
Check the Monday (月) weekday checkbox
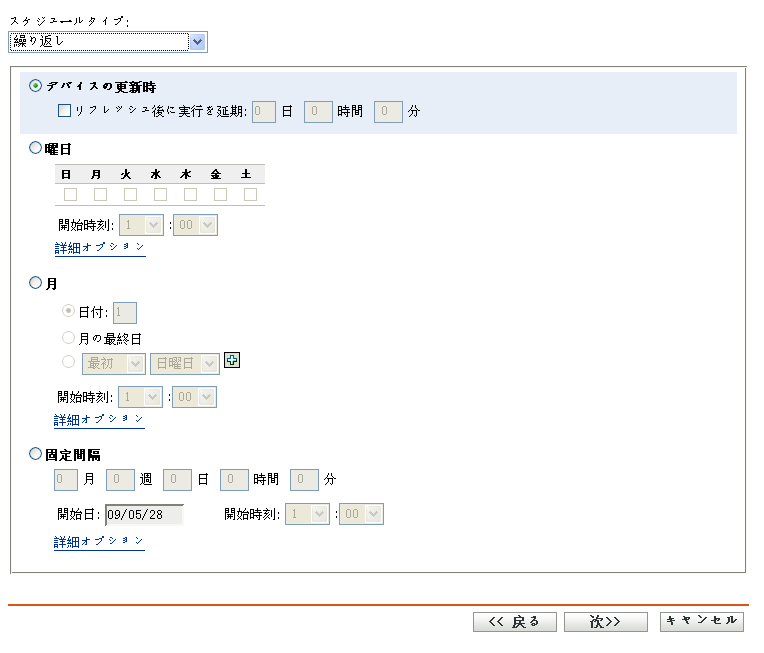point(100,194)
